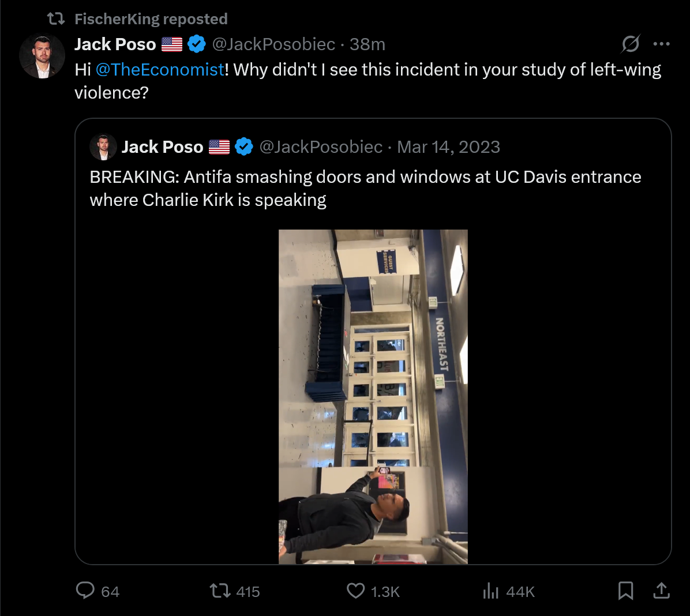Click the @JackPosobiec handle on main tweet

click(x=273, y=44)
